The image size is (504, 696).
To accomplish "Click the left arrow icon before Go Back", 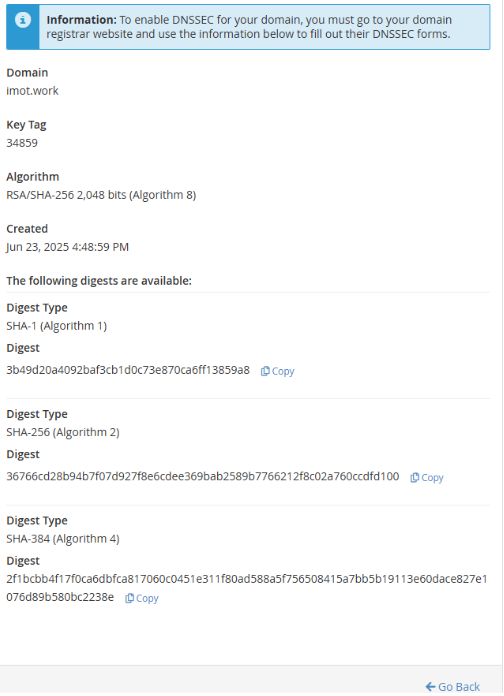I will [430, 687].
